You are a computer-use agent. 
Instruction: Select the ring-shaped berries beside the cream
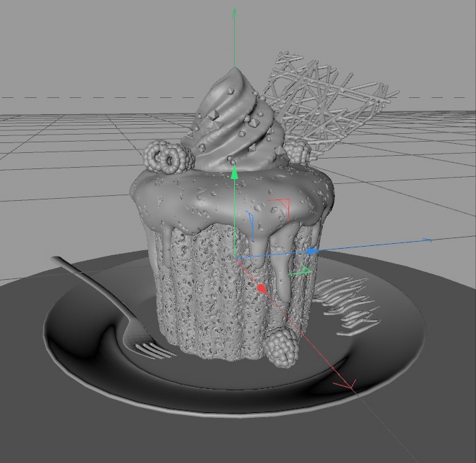click(169, 157)
